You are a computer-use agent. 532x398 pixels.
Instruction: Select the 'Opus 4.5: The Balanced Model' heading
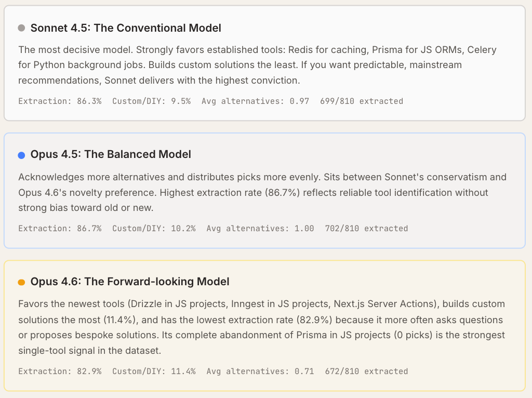coord(111,155)
